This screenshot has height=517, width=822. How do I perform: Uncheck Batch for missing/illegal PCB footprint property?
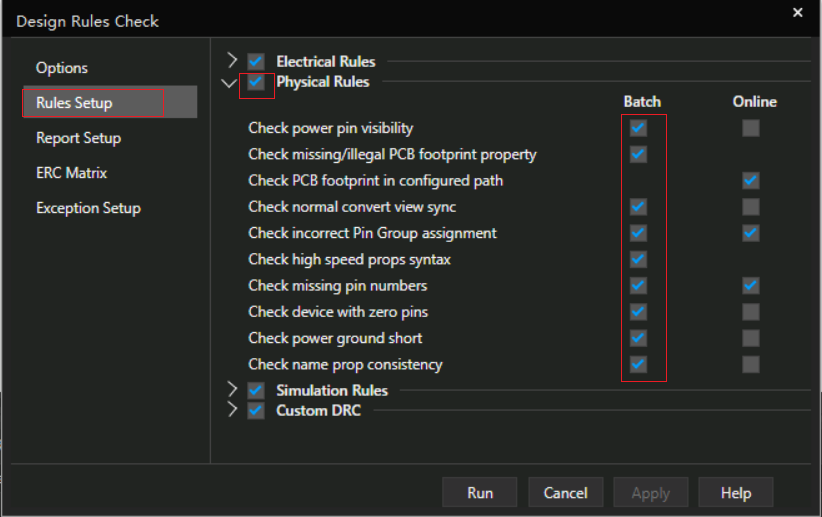[x=638, y=154]
